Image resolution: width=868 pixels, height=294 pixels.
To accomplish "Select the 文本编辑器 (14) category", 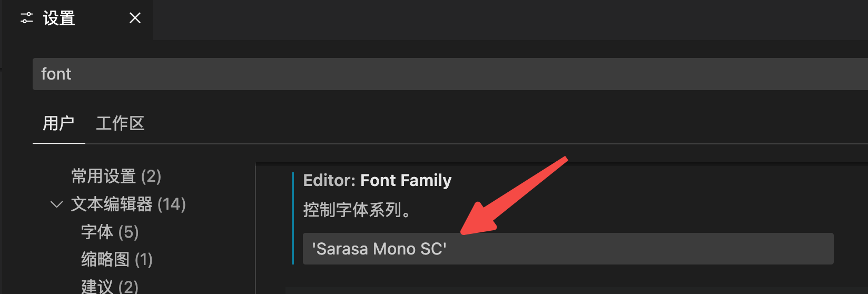I will 112,204.
